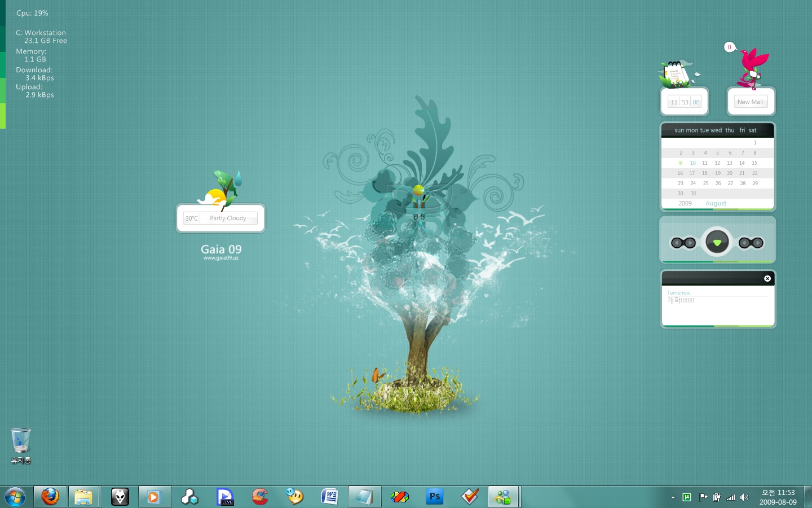Viewport: 812px width, 508px height.
Task: Open the Gaia 09 website link
Action: tap(221, 258)
